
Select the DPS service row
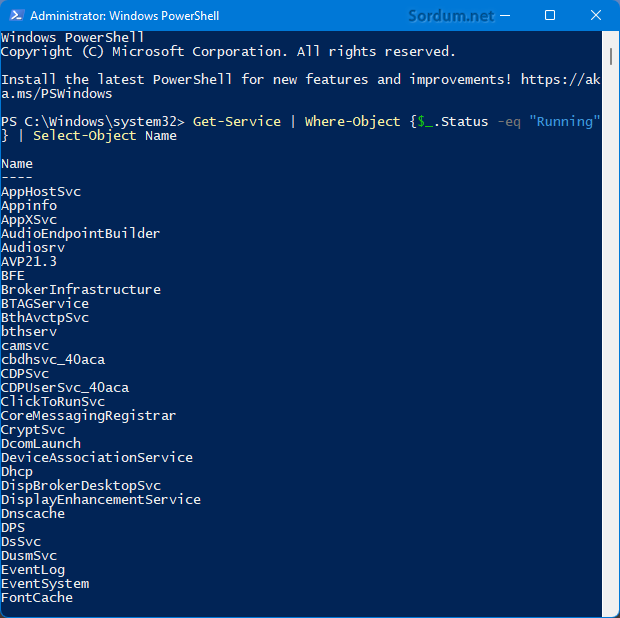point(13,528)
